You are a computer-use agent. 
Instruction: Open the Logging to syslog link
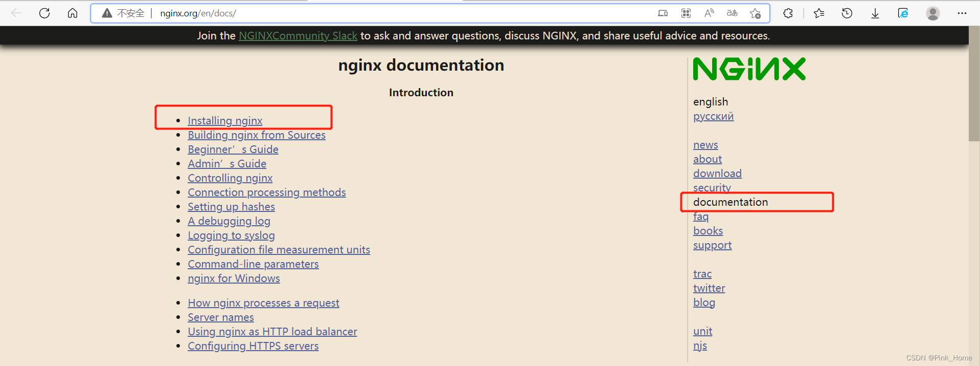[231, 235]
